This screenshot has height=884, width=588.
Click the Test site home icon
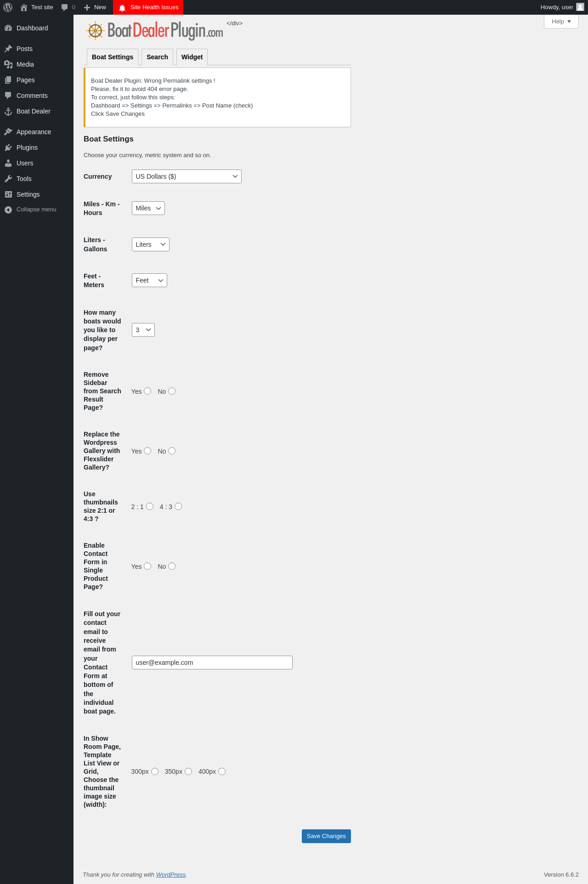[x=24, y=7]
